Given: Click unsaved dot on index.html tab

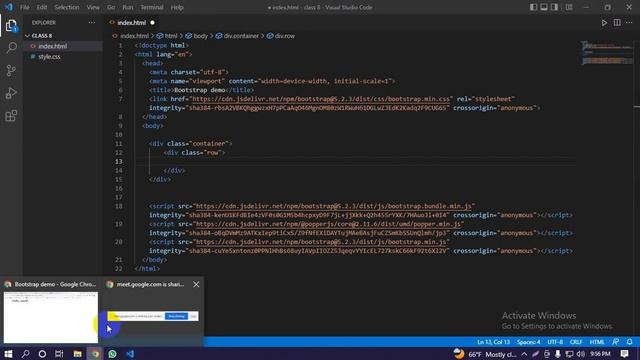Looking at the screenshot, I should click(x=153, y=23).
